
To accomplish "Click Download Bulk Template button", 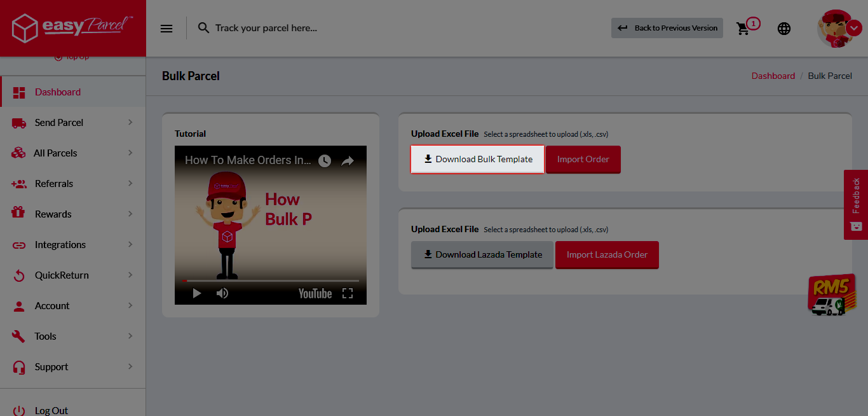I will point(477,159).
